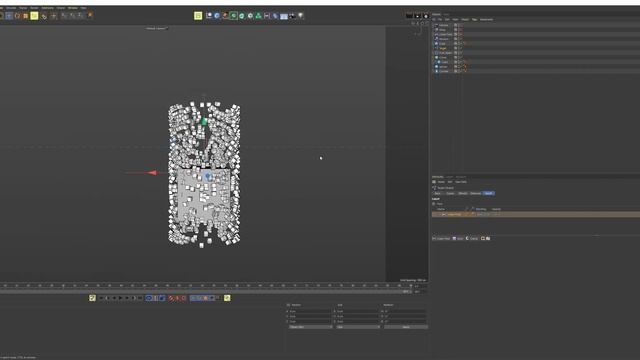Image resolution: width=640 pixels, height=360 pixels.
Task: Open the Extensions menu
Action: click(47, 8)
